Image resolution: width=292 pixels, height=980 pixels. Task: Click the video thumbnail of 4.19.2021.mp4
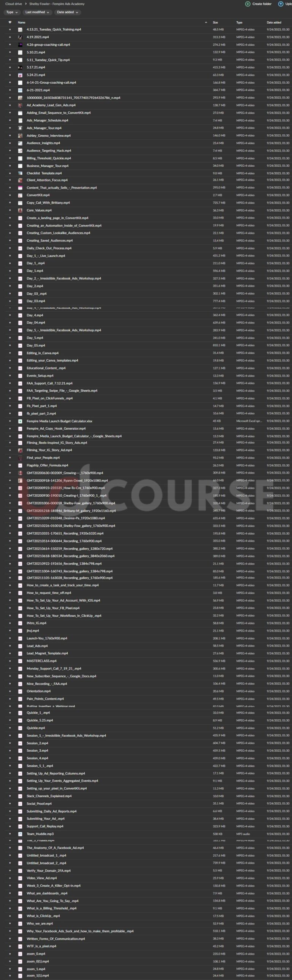point(20,37)
